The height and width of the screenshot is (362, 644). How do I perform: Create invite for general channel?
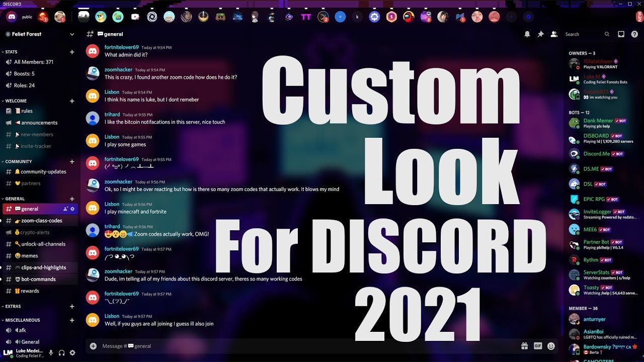pyautogui.click(x=65, y=209)
